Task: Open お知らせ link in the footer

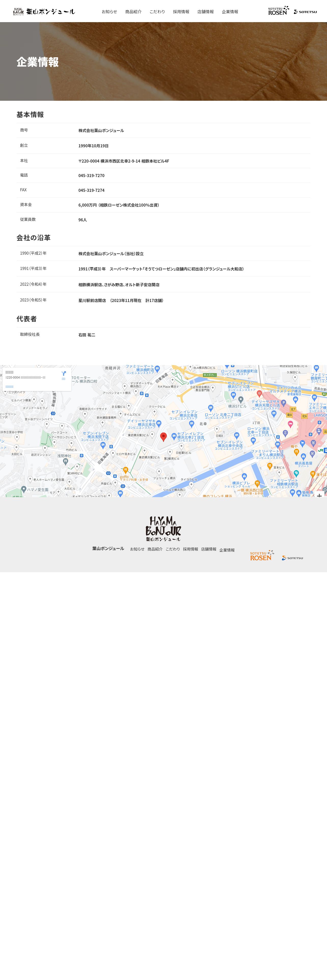Action: tap(138, 549)
